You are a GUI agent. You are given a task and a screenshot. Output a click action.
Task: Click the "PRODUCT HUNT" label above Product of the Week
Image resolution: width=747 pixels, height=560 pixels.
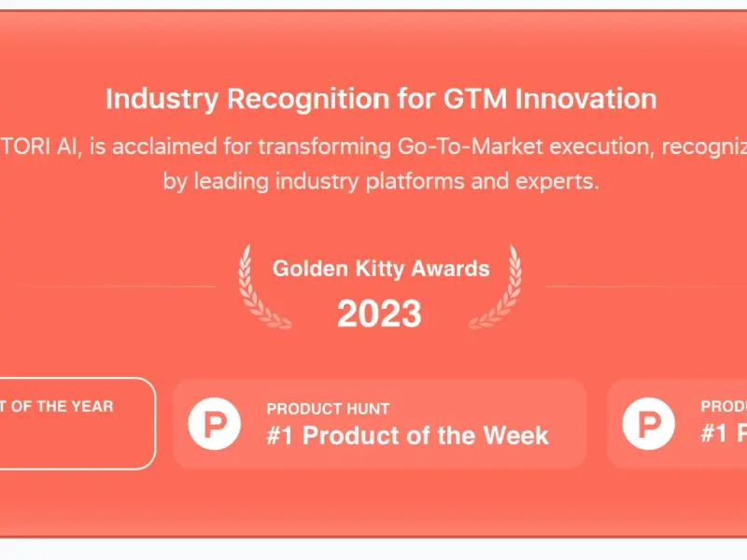328,409
